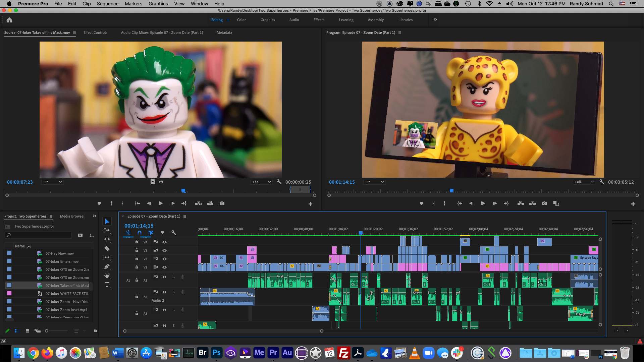
Task: Click Project panel search field
Action: [39, 235]
